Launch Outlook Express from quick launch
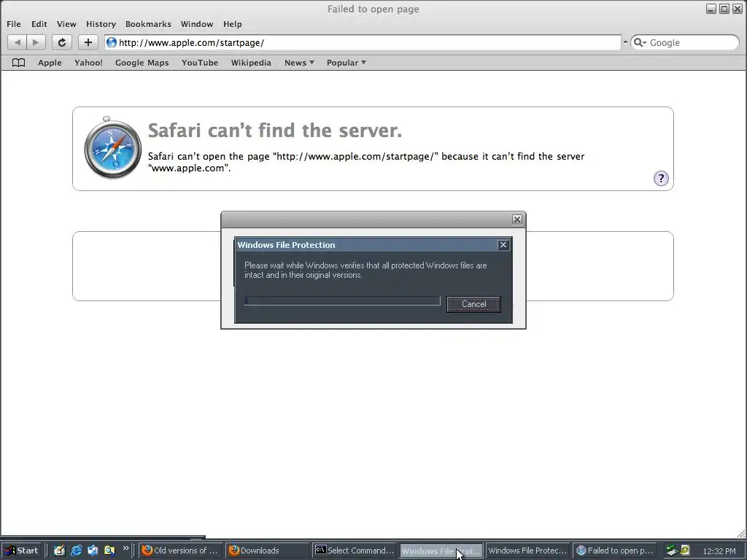 click(93, 551)
